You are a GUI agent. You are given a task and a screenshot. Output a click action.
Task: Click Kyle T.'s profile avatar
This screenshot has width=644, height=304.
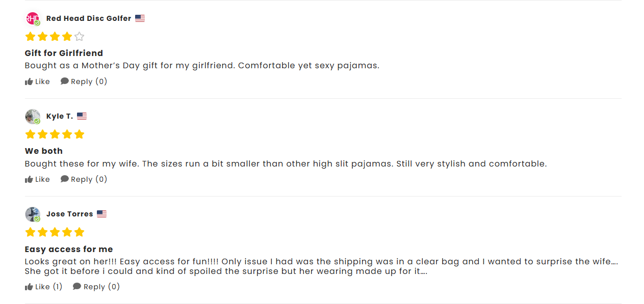pyautogui.click(x=32, y=117)
